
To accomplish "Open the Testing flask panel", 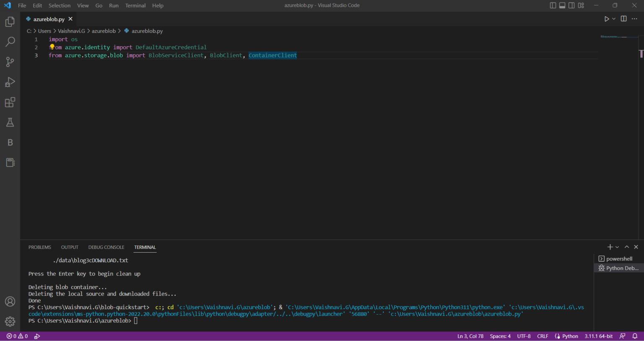I will click(x=10, y=122).
